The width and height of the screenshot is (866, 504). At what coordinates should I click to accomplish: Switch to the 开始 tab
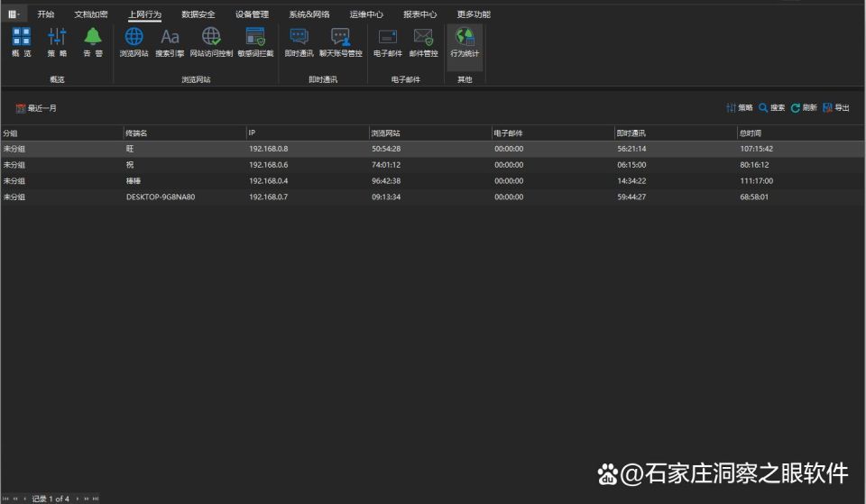[46, 14]
